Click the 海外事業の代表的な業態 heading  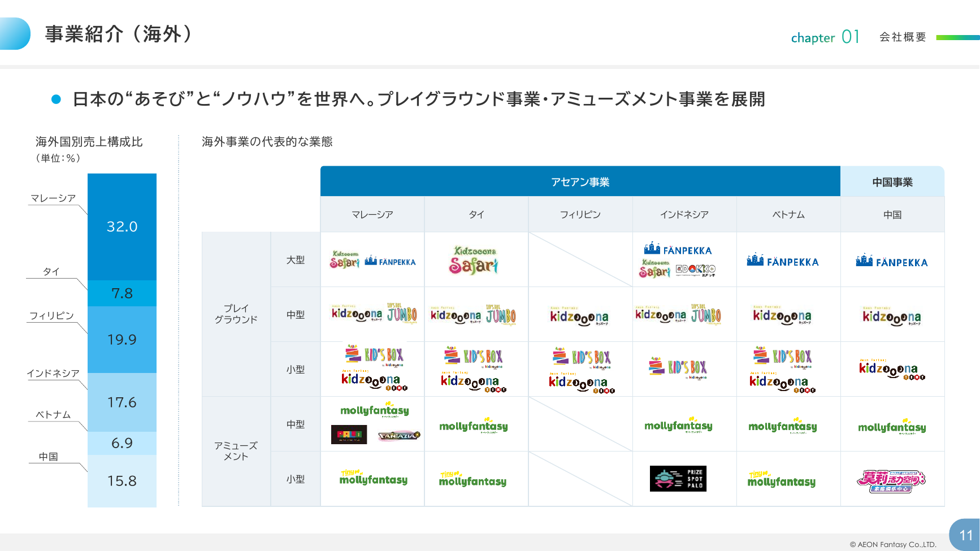coord(267,141)
